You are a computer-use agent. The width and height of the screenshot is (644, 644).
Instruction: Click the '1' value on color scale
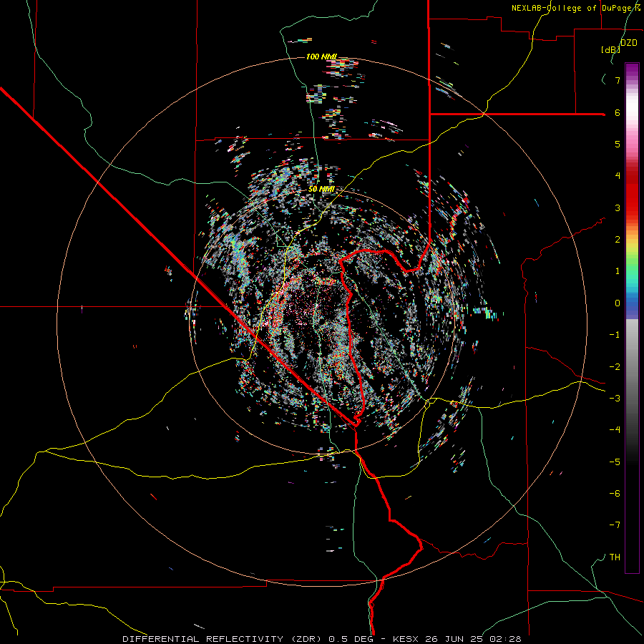tap(618, 271)
